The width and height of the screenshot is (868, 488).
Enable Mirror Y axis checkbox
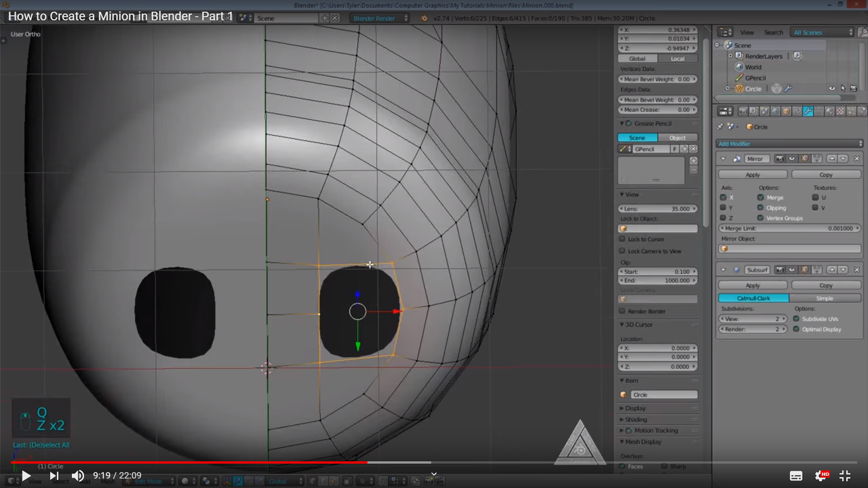click(x=723, y=207)
